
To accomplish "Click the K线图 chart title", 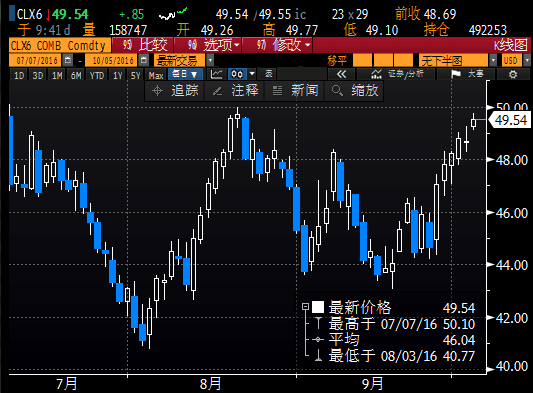I will pyautogui.click(x=511, y=45).
